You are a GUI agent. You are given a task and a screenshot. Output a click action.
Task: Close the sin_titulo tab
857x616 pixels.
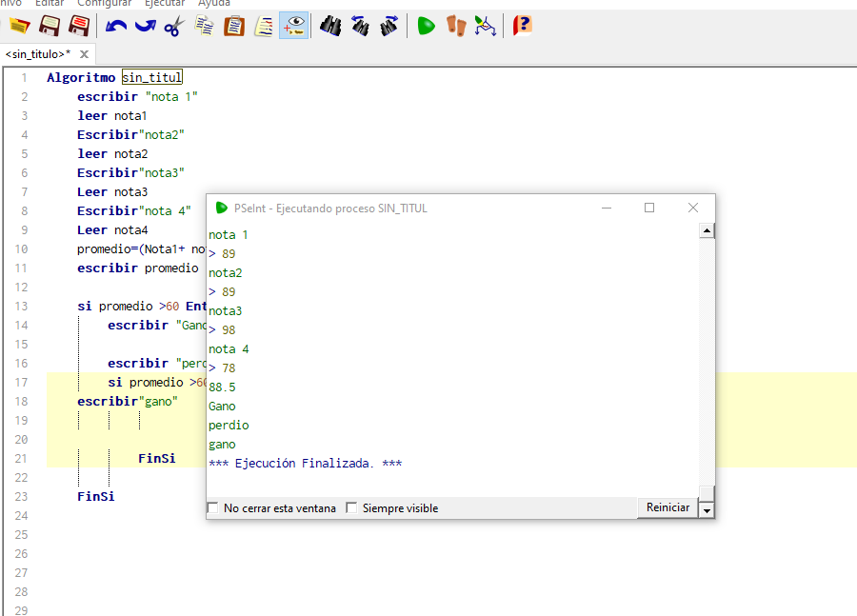(x=84, y=54)
